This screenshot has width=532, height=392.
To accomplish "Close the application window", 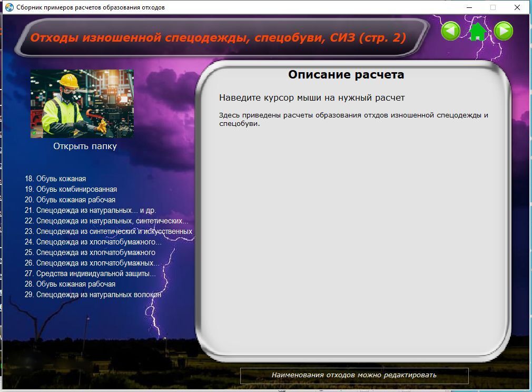I will [x=517, y=7].
